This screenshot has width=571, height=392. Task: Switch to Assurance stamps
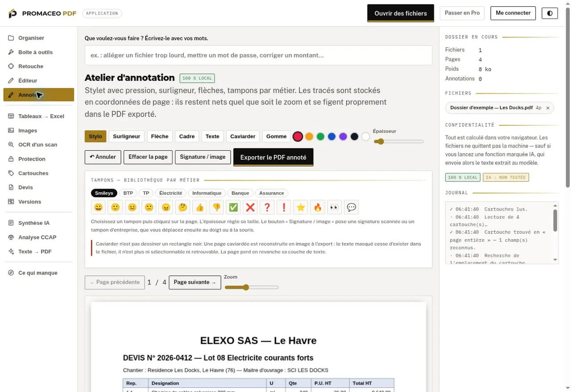(272, 193)
